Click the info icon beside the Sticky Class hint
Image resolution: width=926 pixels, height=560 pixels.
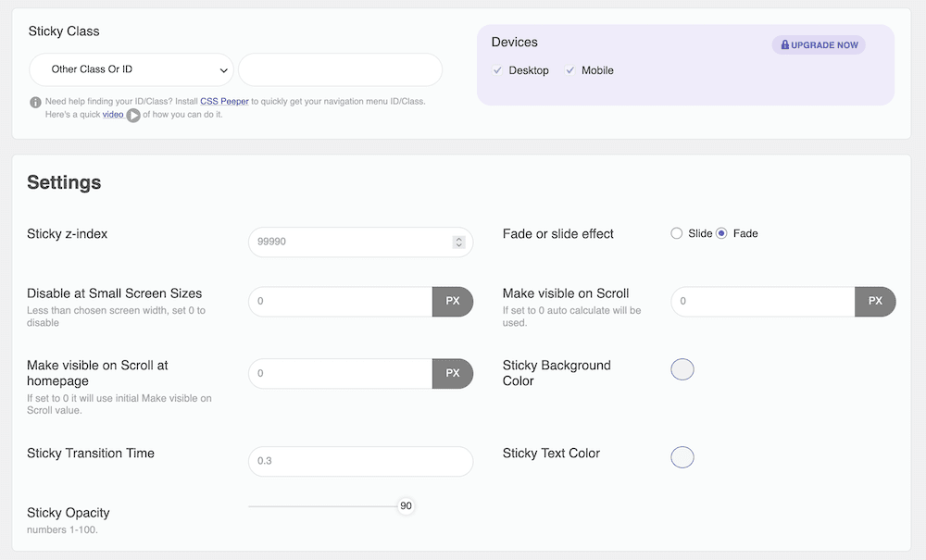click(x=35, y=102)
